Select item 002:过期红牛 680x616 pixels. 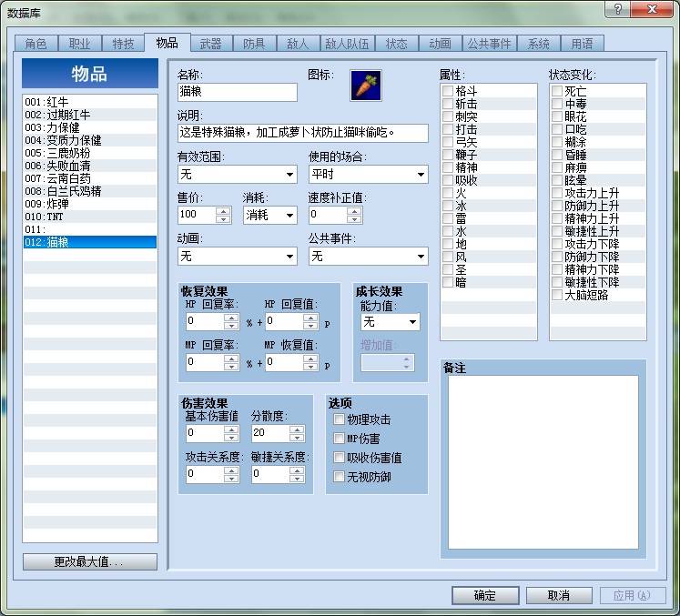click(90, 115)
